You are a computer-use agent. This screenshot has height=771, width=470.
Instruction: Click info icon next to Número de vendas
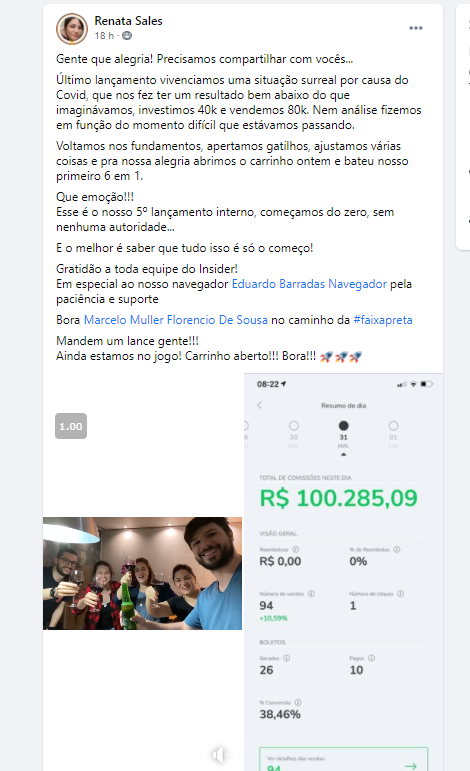(311, 593)
